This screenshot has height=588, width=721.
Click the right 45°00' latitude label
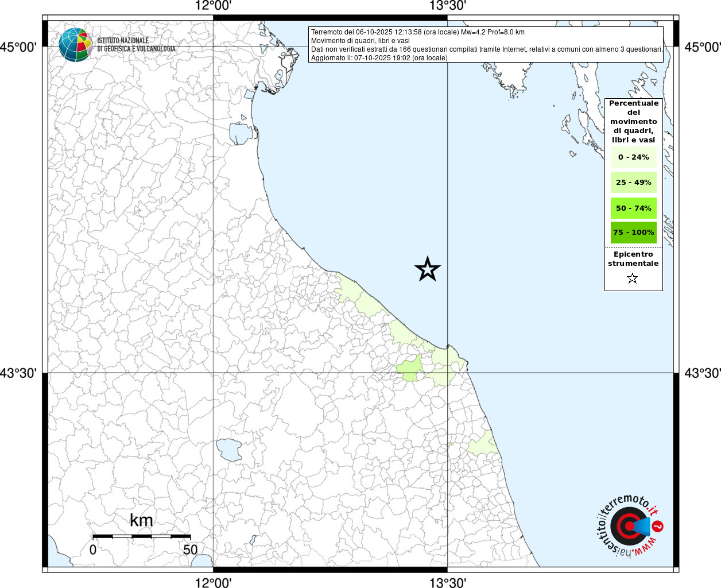click(703, 47)
